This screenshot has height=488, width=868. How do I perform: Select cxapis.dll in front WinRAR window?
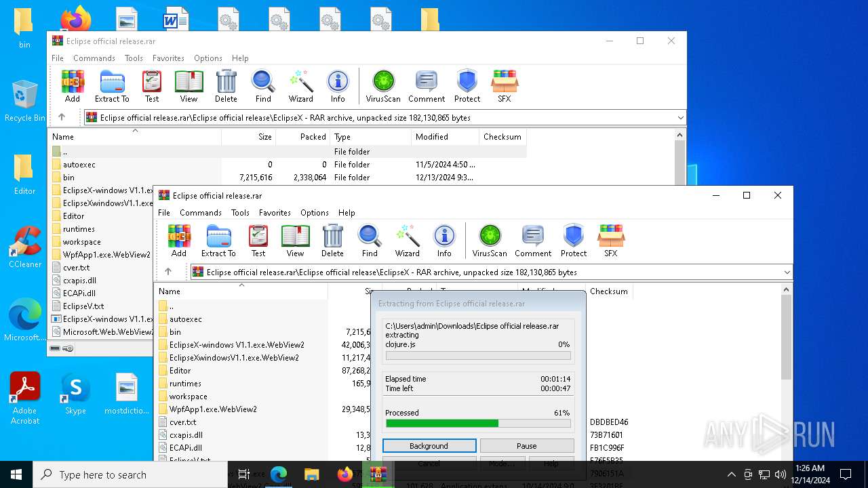click(186, 435)
